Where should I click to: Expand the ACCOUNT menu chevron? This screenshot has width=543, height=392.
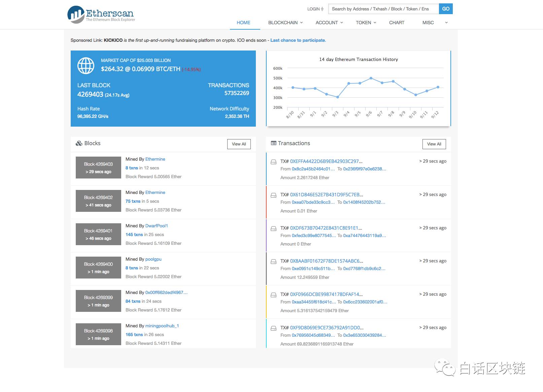click(342, 23)
